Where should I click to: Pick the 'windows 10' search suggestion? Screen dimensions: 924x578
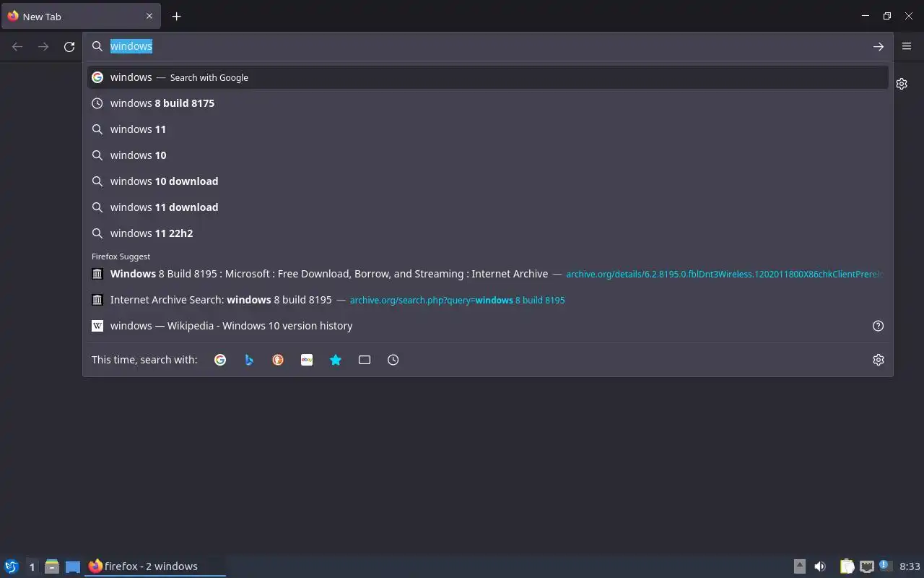coord(487,155)
